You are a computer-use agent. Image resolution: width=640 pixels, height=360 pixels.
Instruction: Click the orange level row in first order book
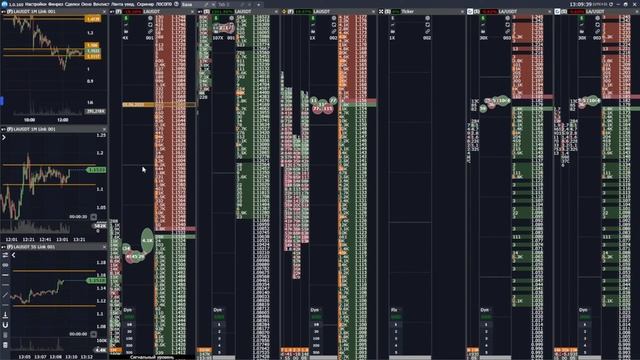click(158, 105)
